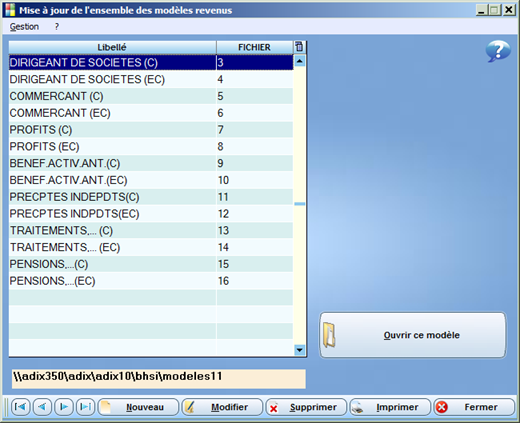Screen dimensions: 520x423
Task: Click the models path field
Action: click(159, 379)
